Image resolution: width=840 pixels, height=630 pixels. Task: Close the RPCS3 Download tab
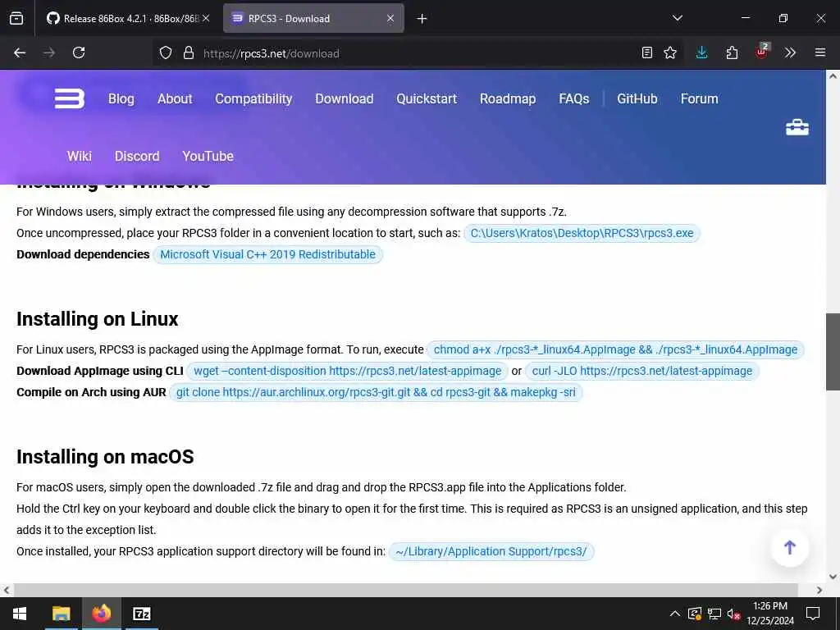(x=390, y=18)
